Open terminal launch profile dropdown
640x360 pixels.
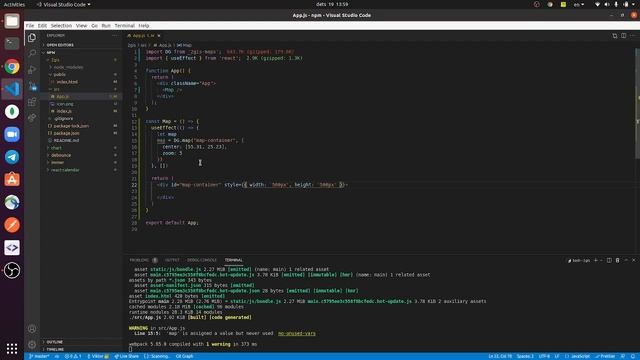point(601,260)
